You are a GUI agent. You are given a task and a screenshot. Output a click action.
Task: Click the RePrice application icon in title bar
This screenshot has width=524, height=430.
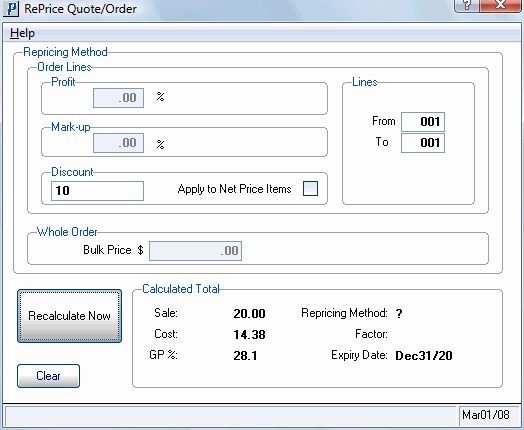[11, 9]
